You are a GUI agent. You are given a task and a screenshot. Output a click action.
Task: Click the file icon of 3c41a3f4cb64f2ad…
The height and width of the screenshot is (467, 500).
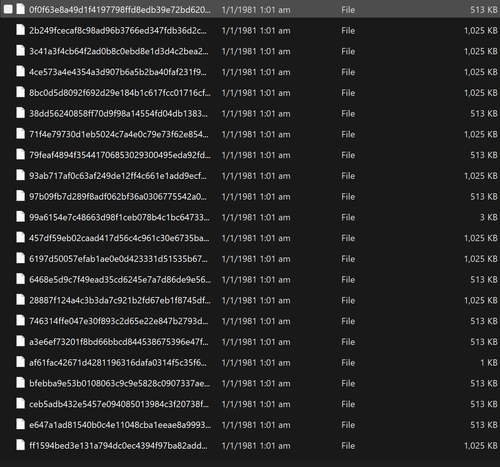[21, 51]
